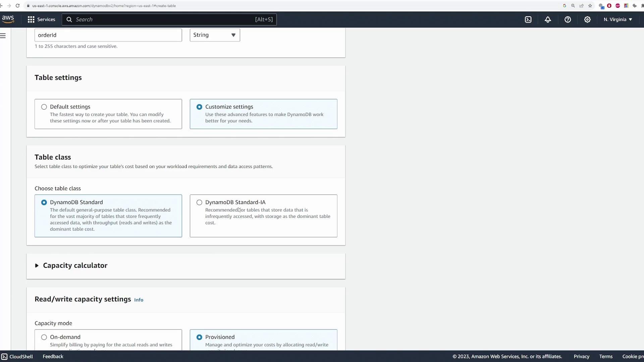
Task: Click the red stop-hand extension icon
Action: coord(609,6)
